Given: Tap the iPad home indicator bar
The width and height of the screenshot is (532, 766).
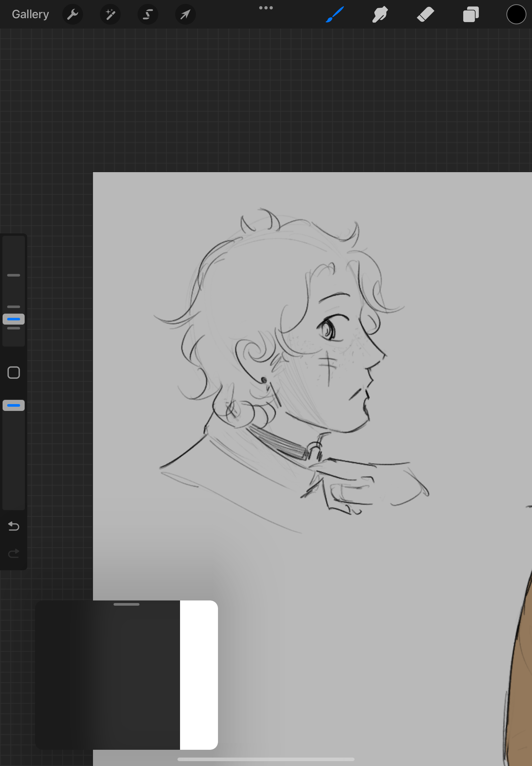Looking at the screenshot, I should (266, 759).
